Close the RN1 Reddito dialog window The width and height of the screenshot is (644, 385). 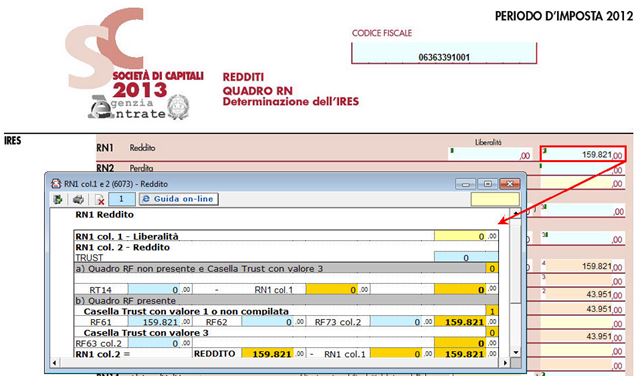point(510,184)
